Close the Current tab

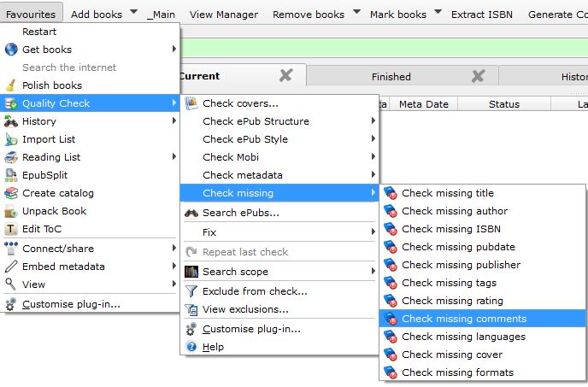click(x=286, y=76)
